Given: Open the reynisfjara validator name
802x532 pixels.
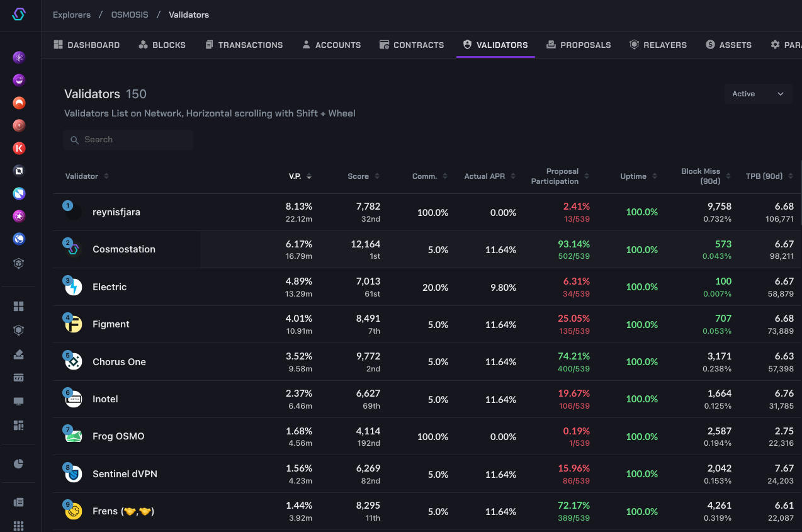Looking at the screenshot, I should [x=116, y=212].
